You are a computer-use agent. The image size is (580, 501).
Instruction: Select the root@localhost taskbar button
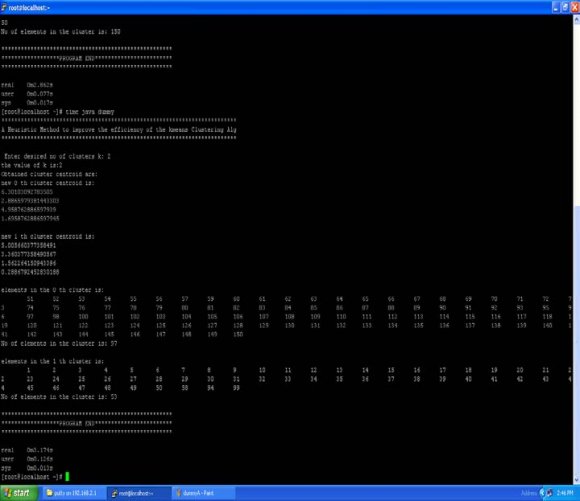pyautogui.click(x=139, y=493)
